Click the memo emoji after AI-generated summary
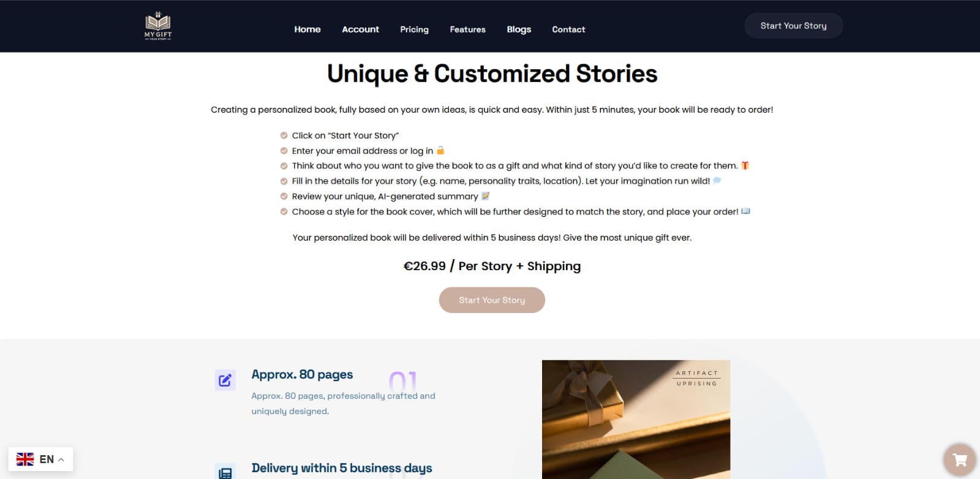 click(x=486, y=196)
